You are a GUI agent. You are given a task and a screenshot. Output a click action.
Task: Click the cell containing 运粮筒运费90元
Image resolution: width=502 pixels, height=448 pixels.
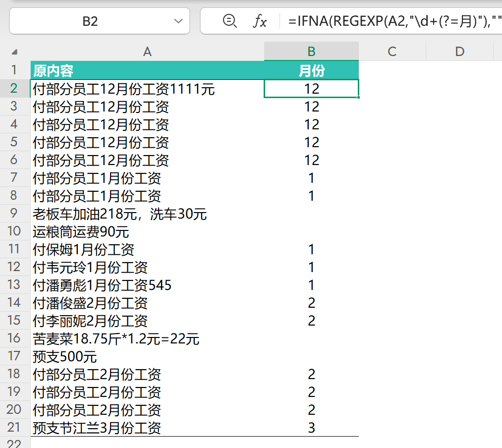147,231
